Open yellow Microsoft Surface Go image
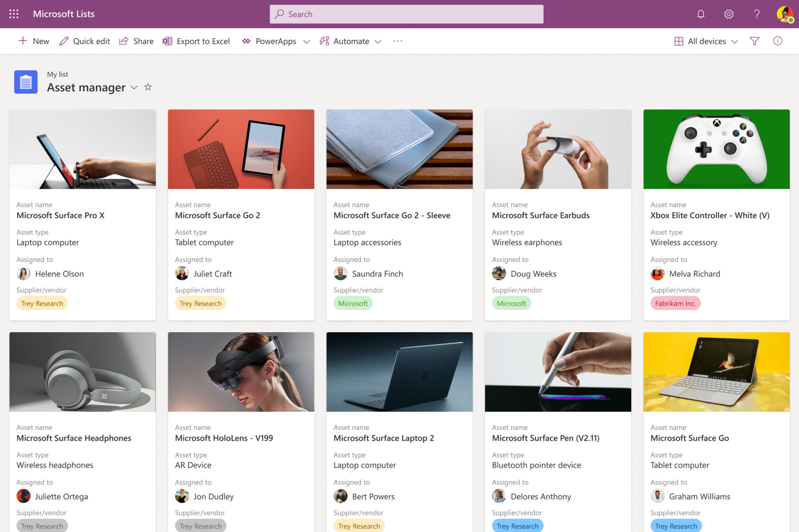Image resolution: width=799 pixels, height=532 pixels. pos(717,372)
